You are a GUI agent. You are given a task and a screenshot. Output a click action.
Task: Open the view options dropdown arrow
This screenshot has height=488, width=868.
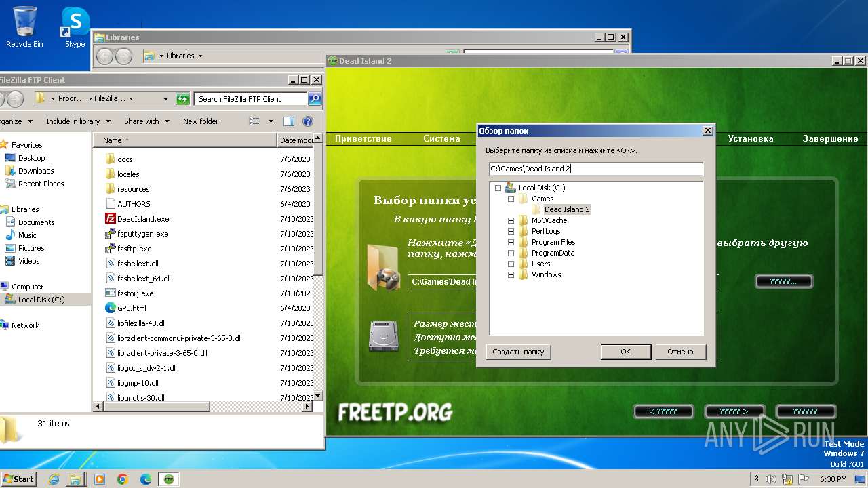pyautogui.click(x=271, y=121)
